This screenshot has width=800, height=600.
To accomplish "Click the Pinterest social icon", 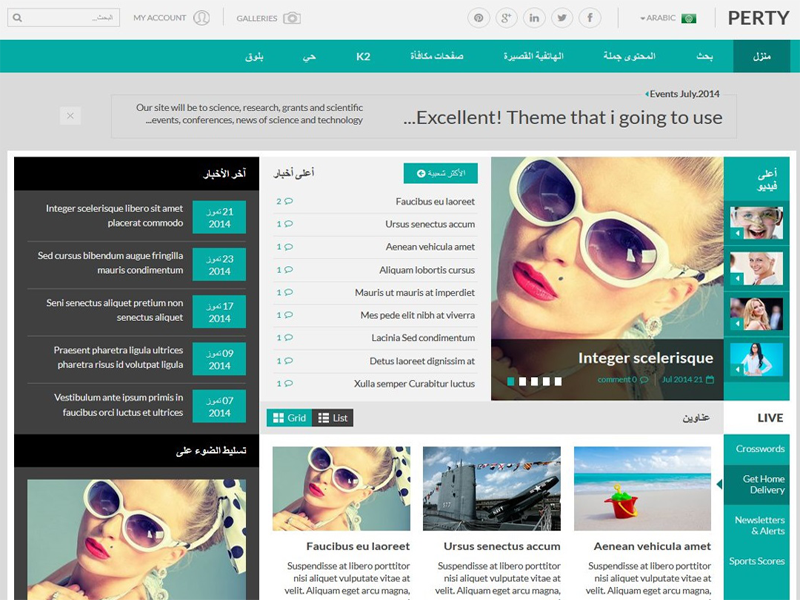I will pyautogui.click(x=478, y=17).
